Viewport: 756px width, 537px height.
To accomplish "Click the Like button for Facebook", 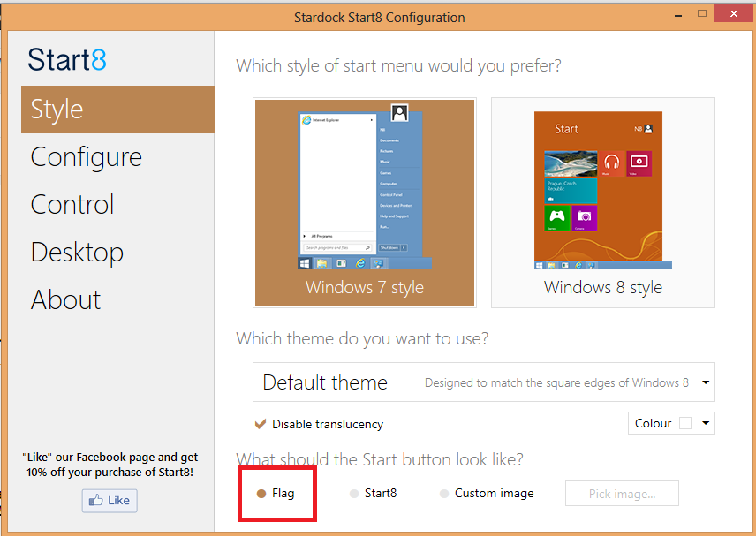I will pos(109,500).
